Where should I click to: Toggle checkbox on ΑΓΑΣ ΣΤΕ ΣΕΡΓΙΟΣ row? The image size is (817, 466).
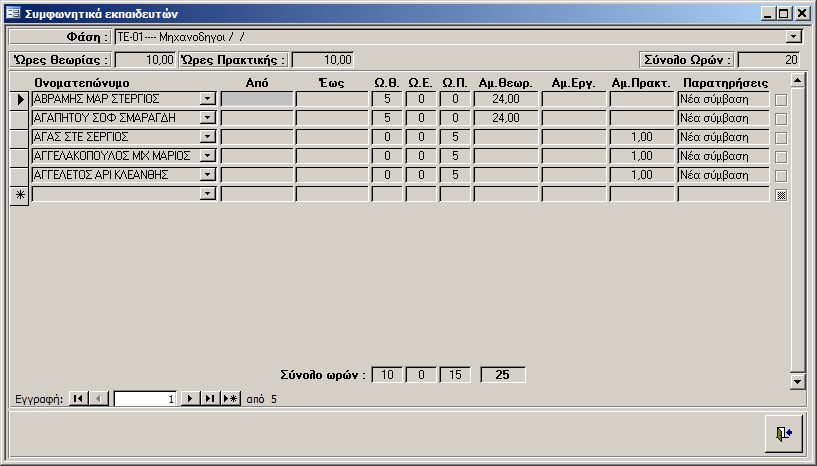pos(781,137)
